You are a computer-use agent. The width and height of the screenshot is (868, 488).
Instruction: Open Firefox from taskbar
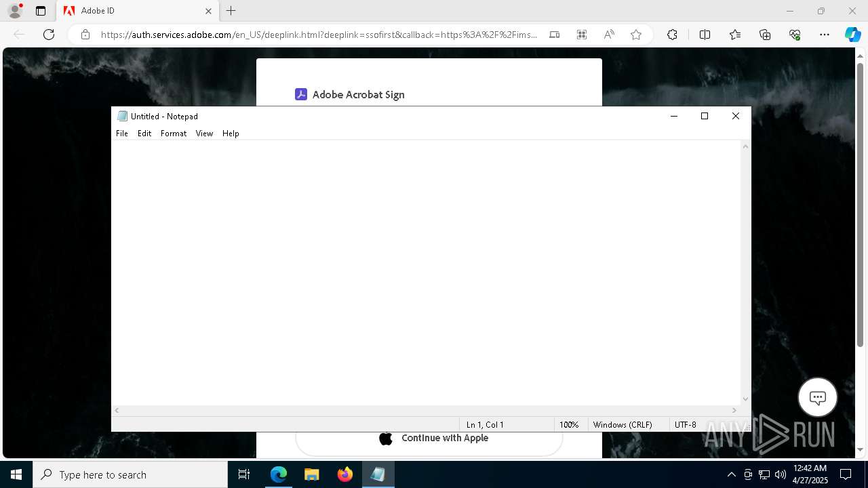345,474
